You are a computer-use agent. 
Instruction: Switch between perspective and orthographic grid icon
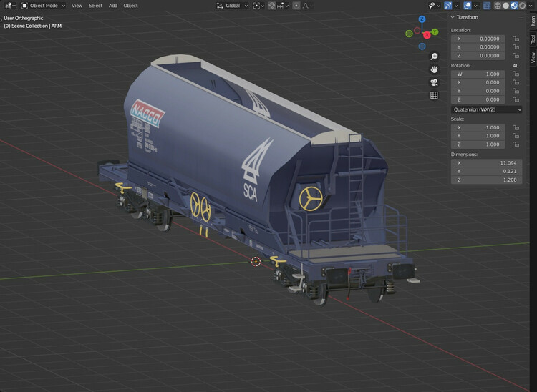(x=434, y=95)
